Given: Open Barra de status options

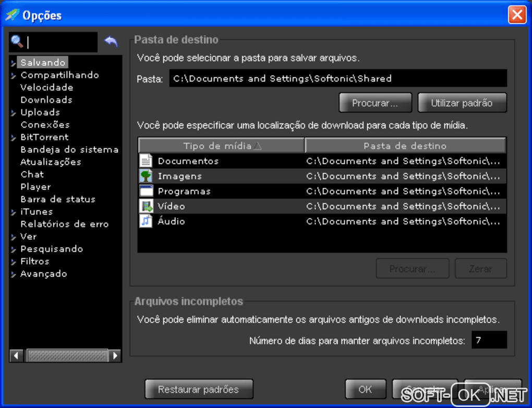Looking at the screenshot, I should [58, 199].
